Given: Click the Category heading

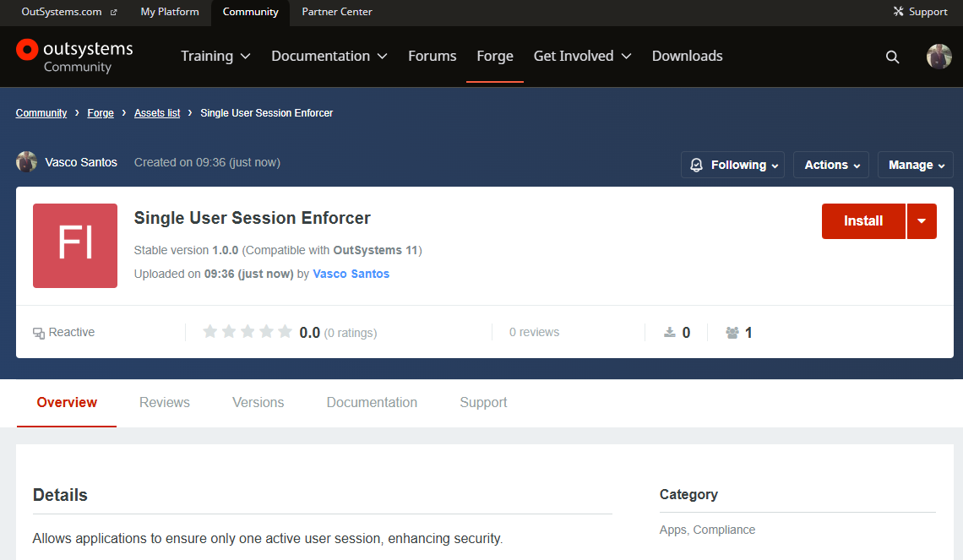Looking at the screenshot, I should 688,494.
